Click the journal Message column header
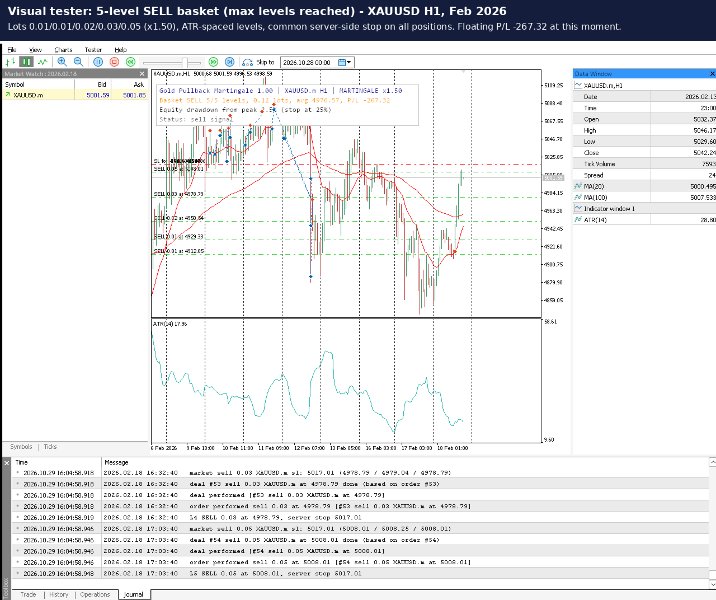 click(x=404, y=462)
